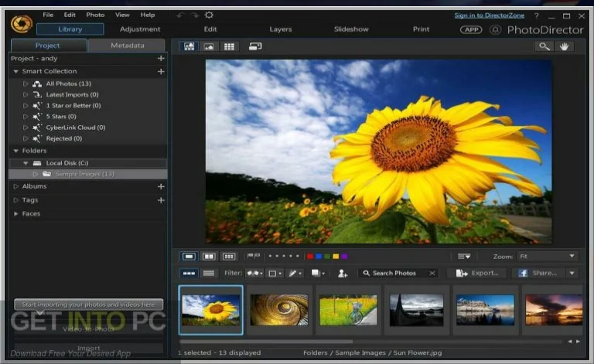Switch to multiple photos view icon
The width and height of the screenshot is (594, 364).
point(229,257)
